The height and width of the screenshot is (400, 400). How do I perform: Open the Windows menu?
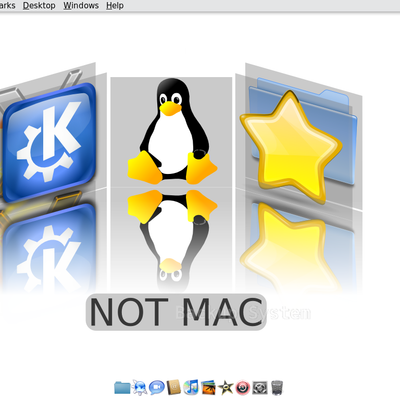pyautogui.click(x=81, y=6)
